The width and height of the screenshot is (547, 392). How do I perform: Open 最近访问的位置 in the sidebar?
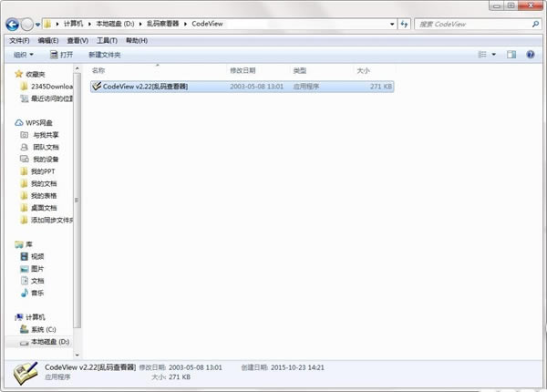tap(46, 98)
